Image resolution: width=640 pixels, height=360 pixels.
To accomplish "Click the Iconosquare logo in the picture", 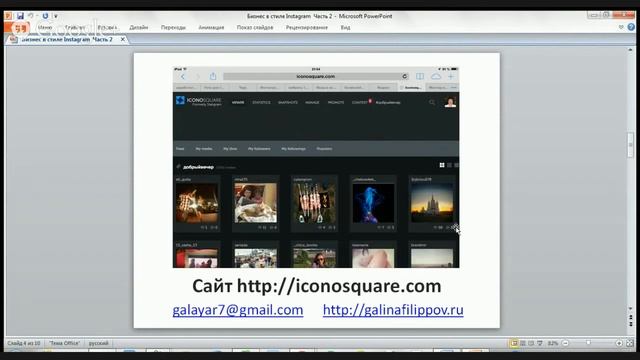I will 199,101.
